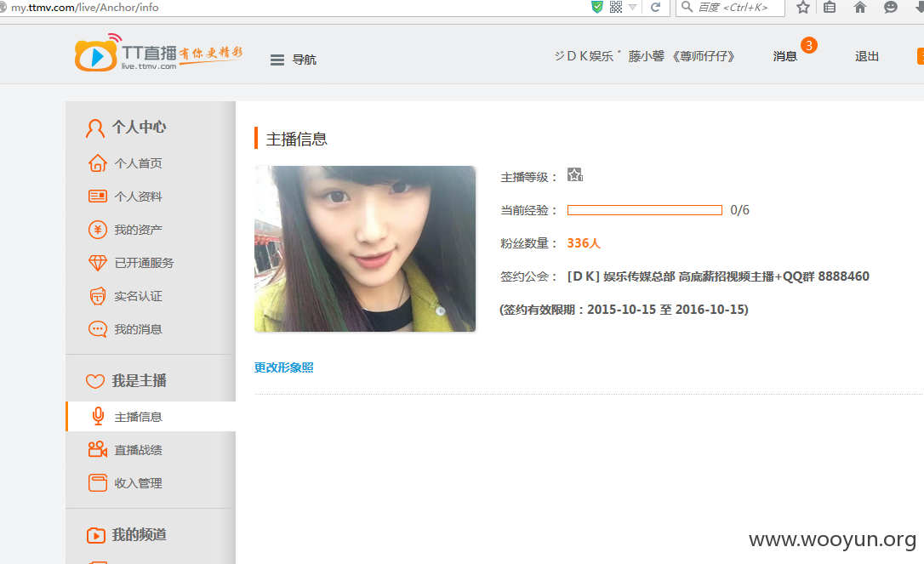Click the 我的消息 chat bubble icon

click(x=97, y=329)
